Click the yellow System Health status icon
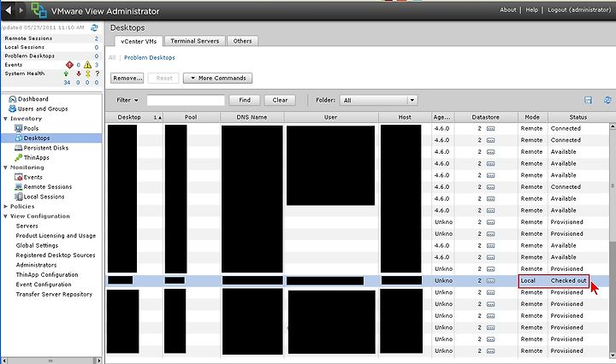The image size is (616, 364). click(88, 73)
